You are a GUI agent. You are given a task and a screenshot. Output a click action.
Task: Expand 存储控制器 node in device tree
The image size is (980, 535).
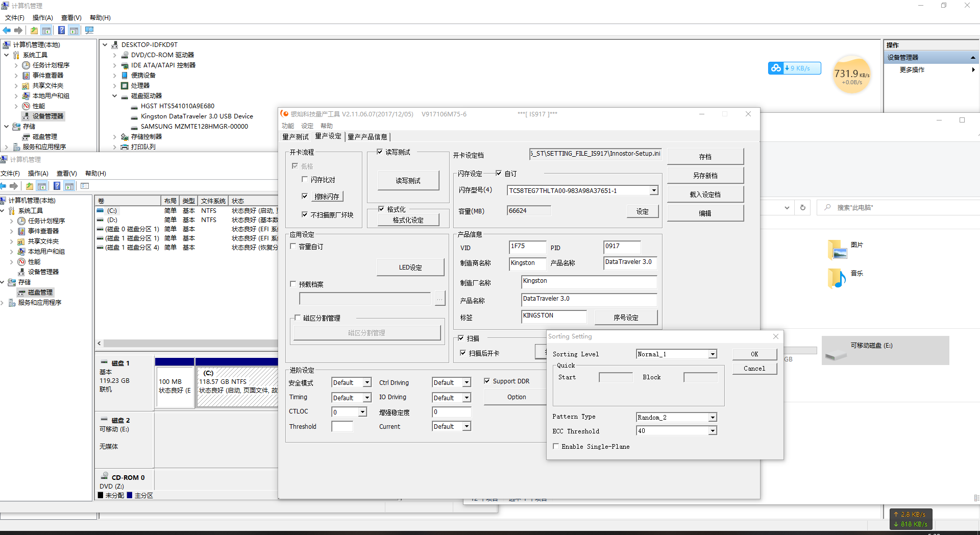point(115,137)
